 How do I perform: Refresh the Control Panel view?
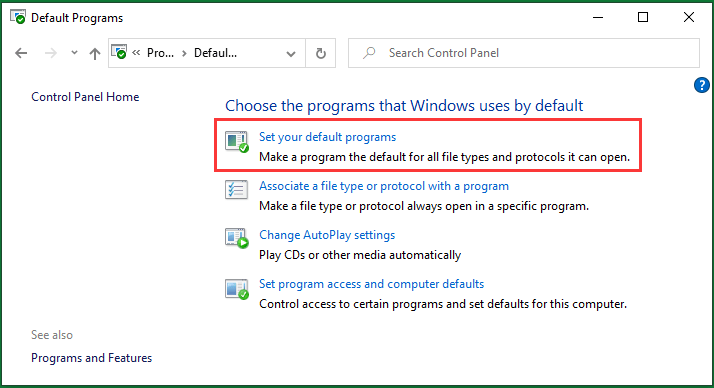pos(321,53)
